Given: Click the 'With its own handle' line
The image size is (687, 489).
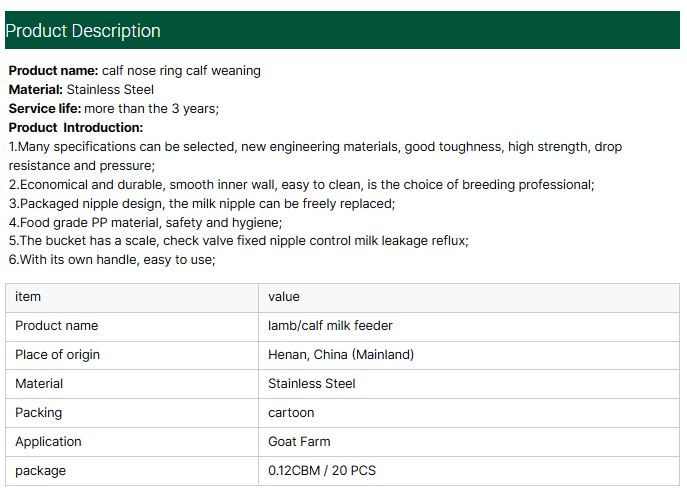Looking at the screenshot, I should (112, 261).
